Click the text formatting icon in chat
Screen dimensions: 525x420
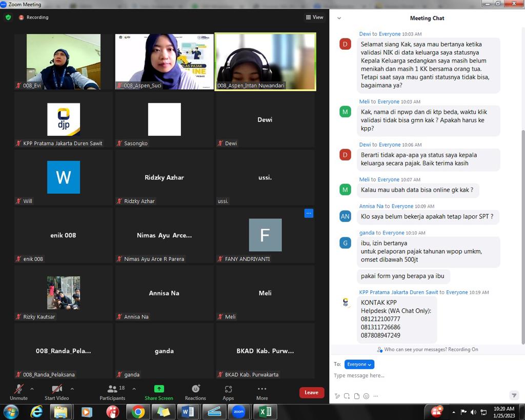[337, 396]
